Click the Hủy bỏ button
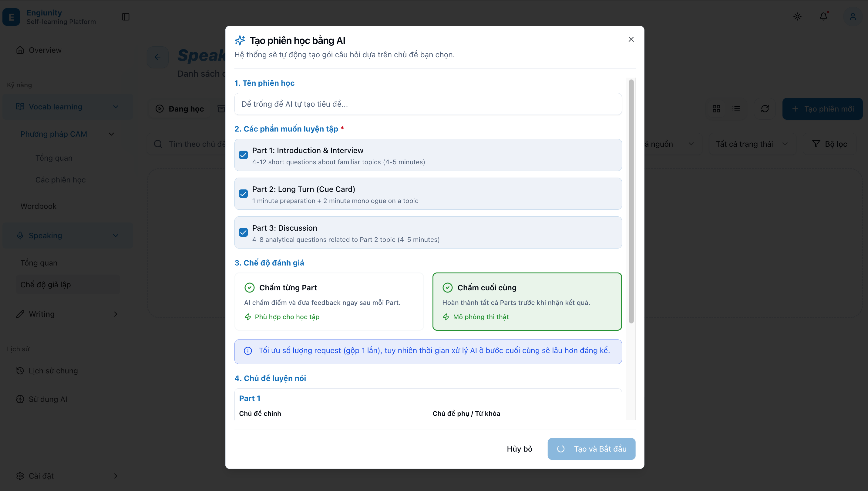868x491 pixels. tap(519, 449)
